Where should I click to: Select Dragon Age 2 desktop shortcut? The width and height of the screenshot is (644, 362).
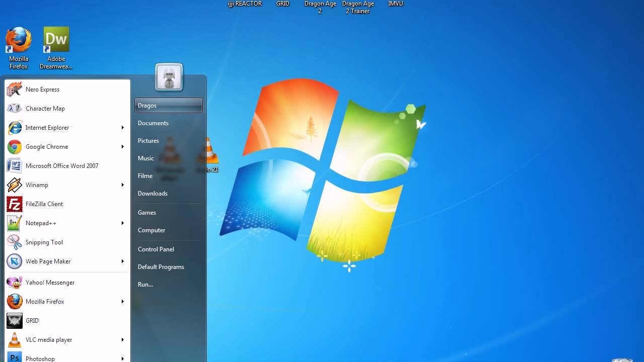[x=320, y=7]
